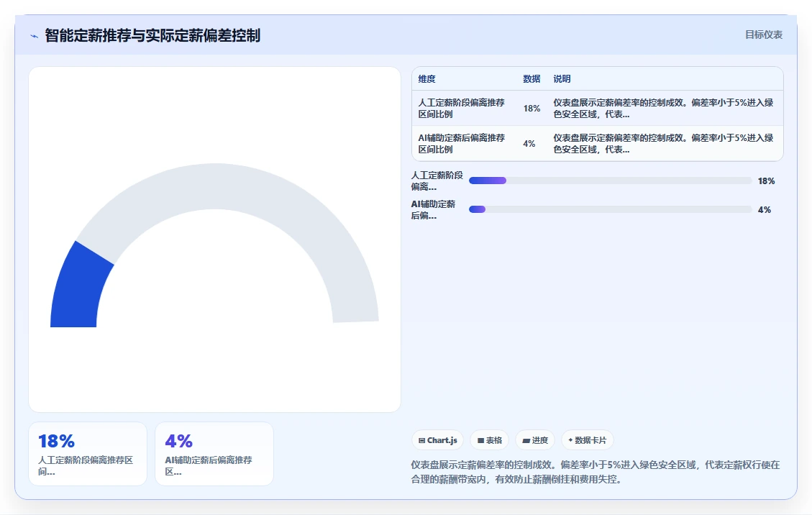Click the 数据 column header
Viewport: 812px width, 515px height.
(532, 78)
